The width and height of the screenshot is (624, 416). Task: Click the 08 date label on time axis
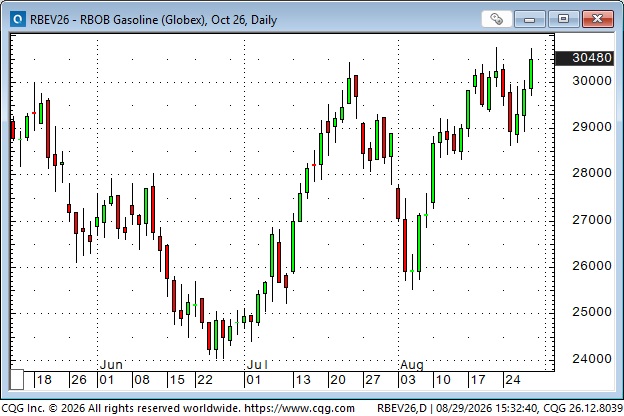coord(142,380)
